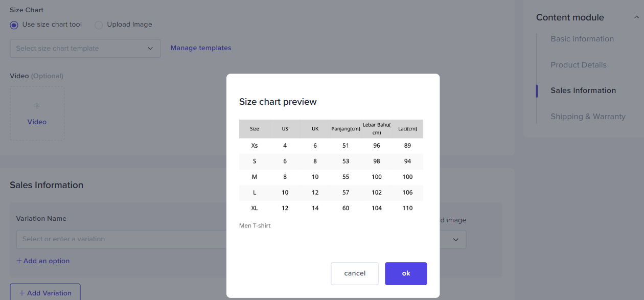The image size is (644, 300).
Task: Click the plus icon to add video
Action: [37, 106]
